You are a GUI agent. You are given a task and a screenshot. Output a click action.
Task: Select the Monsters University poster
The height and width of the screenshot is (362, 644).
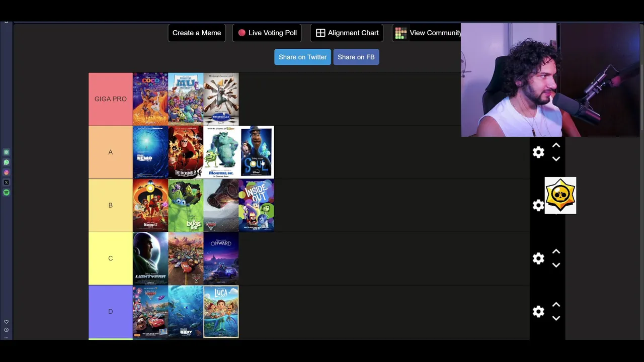click(186, 99)
